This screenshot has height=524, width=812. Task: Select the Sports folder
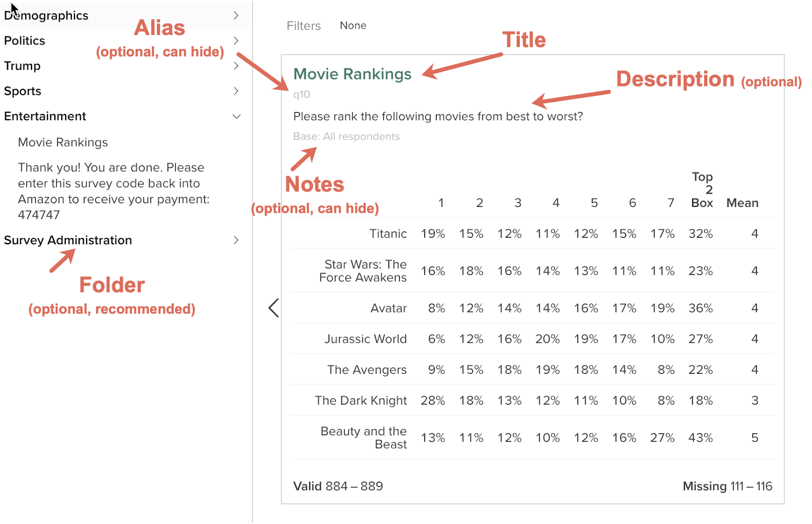click(23, 91)
